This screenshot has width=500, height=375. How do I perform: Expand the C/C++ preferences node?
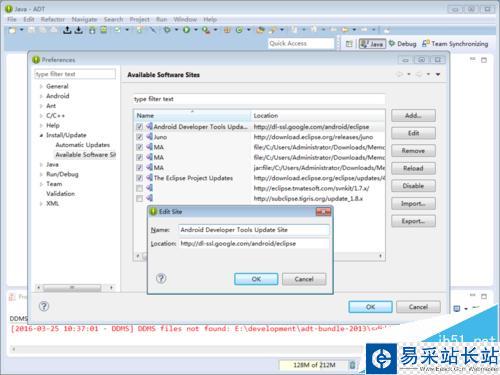coord(41,116)
